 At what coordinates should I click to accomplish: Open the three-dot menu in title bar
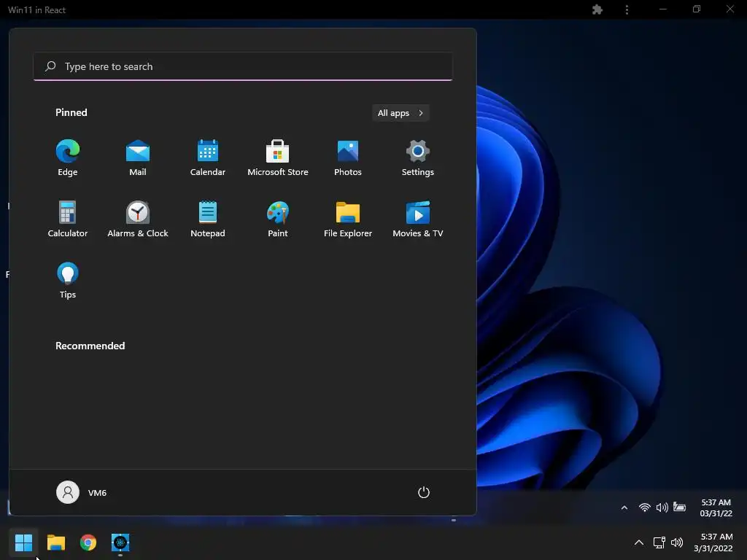[x=627, y=9]
